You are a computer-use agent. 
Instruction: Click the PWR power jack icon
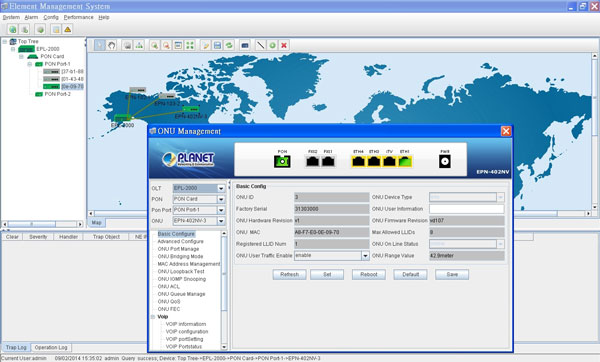coord(445,161)
